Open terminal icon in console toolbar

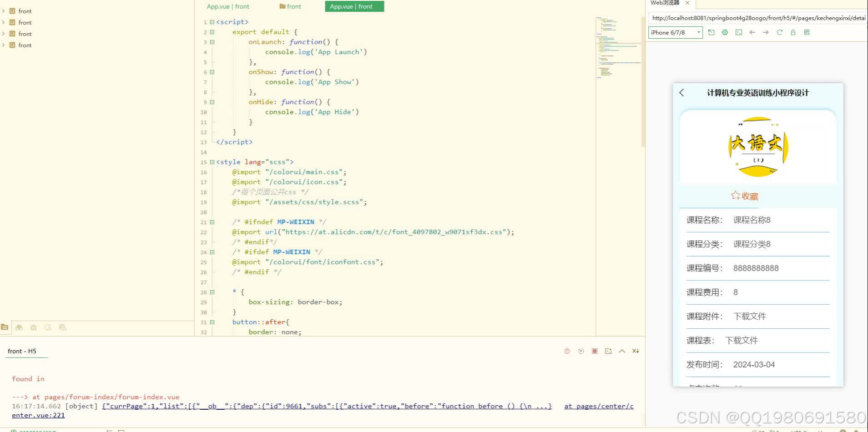coord(608,351)
